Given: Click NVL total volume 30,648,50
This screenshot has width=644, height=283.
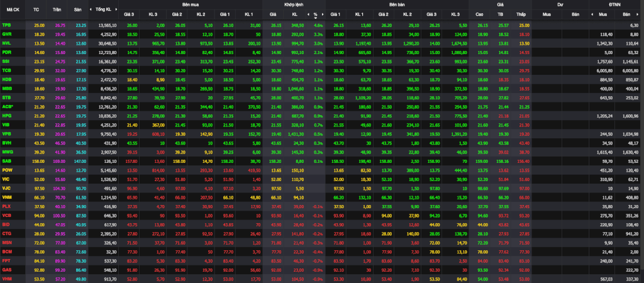Looking at the screenshot, I should pos(108,43).
